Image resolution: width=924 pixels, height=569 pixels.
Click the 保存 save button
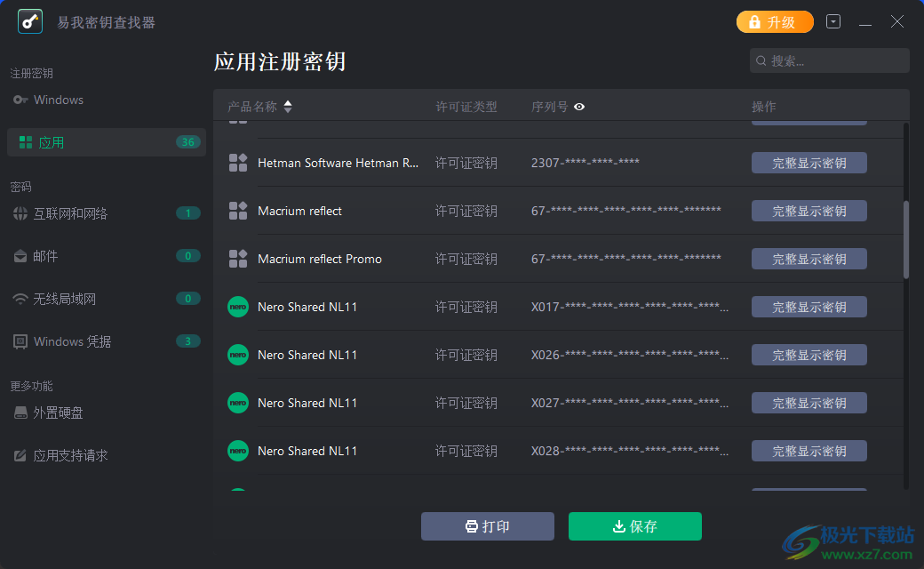coord(634,526)
